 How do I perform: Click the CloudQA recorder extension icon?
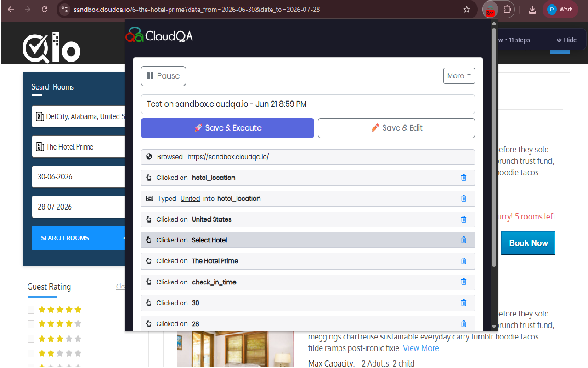click(x=490, y=10)
